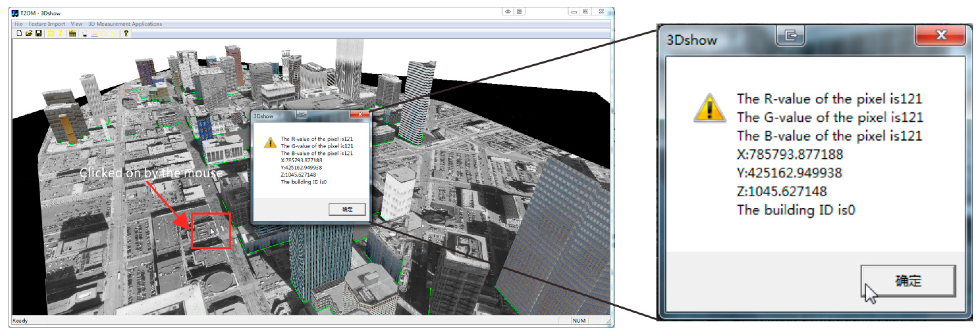Click 'Y:425162.949938' in the enlarged dialog
Image resolution: width=980 pixels, height=334 pixels.
coord(789,173)
